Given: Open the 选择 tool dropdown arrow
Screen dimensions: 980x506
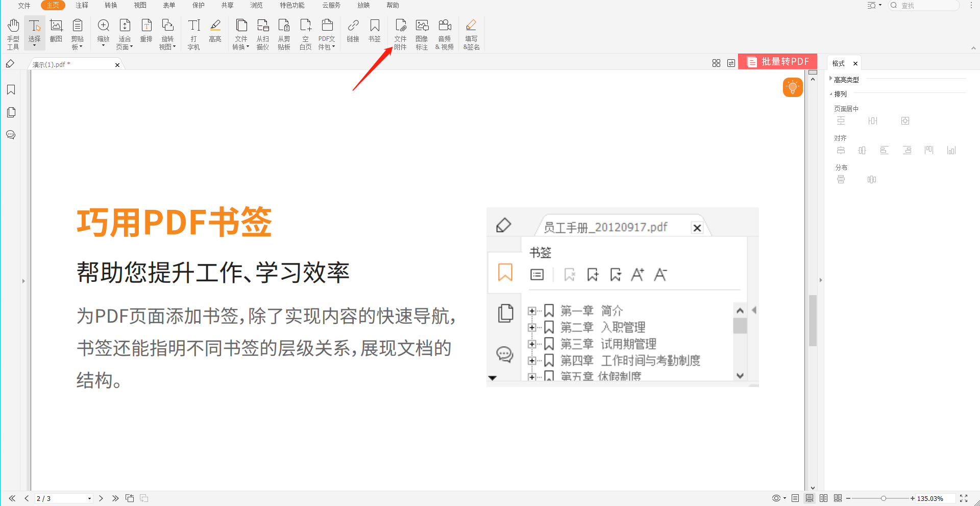Looking at the screenshot, I should (34, 45).
